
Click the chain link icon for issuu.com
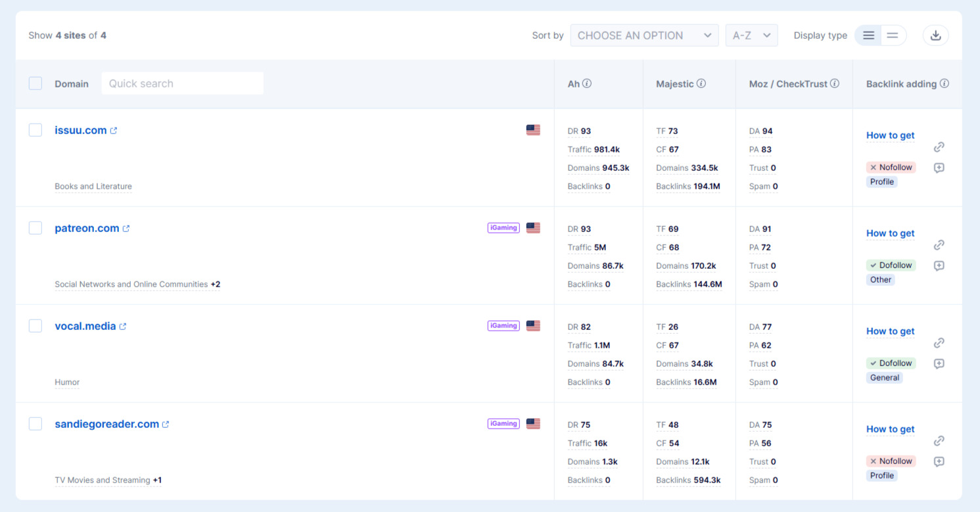coord(939,147)
